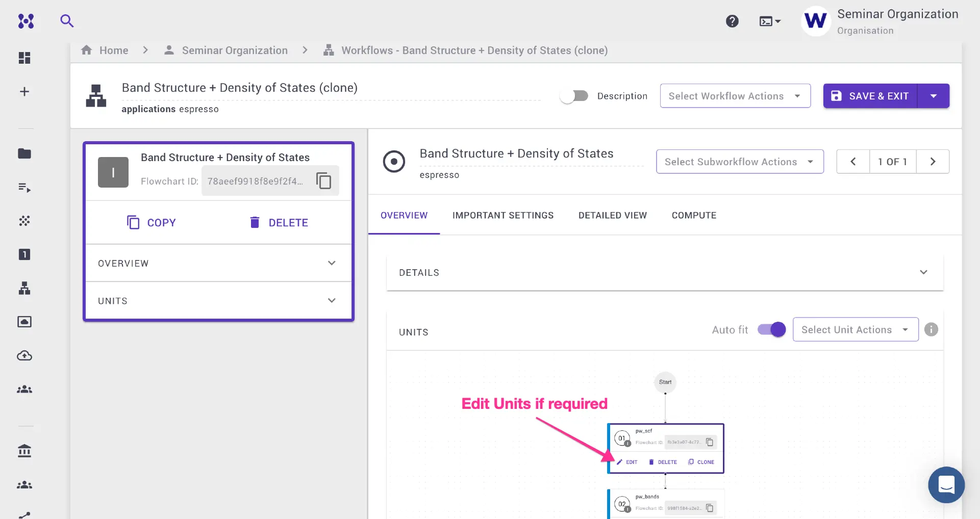
Task: Expand the UNITS section in left panel
Action: [x=218, y=300]
